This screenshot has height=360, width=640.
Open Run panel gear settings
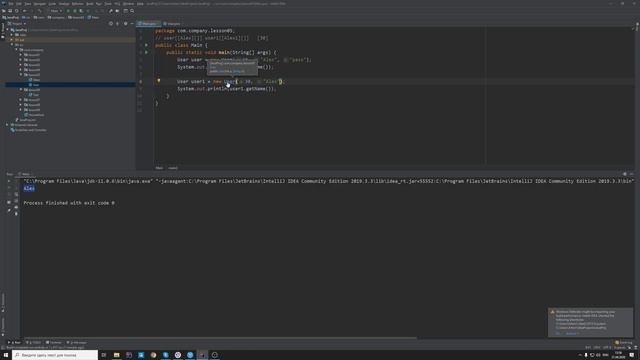624,174
